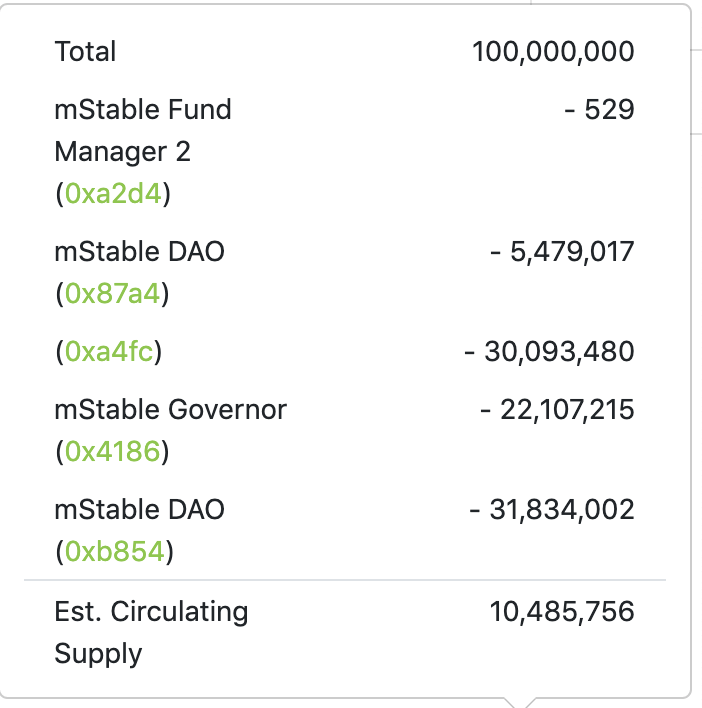
Task: Click the - 31,834,002 amount
Action: click(552, 509)
